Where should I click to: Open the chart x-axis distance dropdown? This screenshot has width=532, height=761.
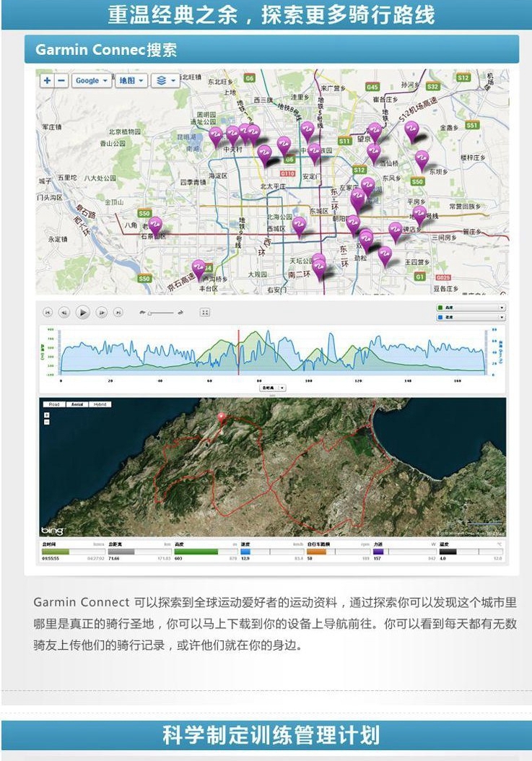tap(273, 388)
